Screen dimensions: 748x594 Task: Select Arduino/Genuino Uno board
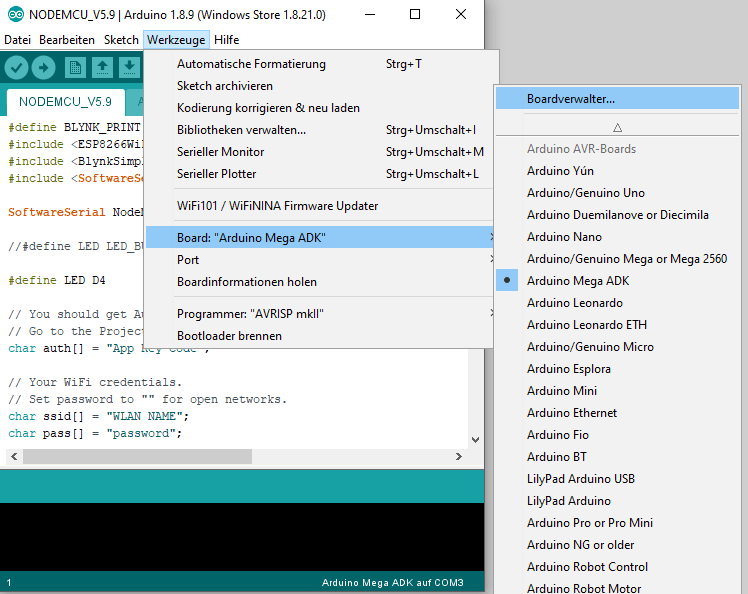click(617, 193)
